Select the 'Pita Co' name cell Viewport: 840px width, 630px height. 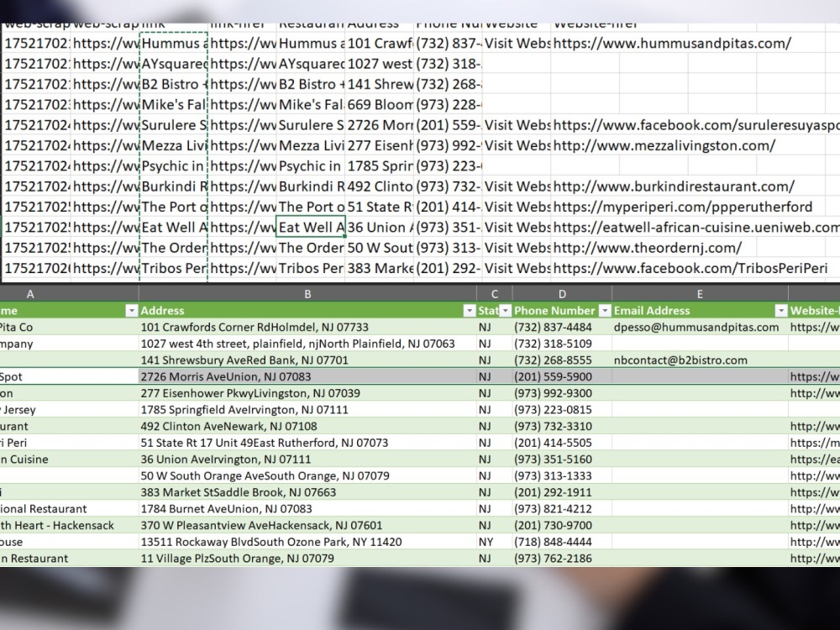click(x=69, y=328)
